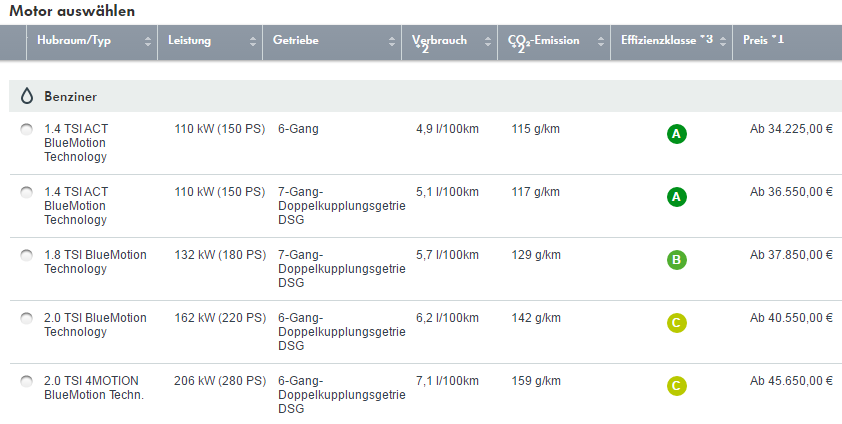This screenshot has height=424, width=842.
Task: Sort the Getriebe column with its arrows
Action: point(393,41)
